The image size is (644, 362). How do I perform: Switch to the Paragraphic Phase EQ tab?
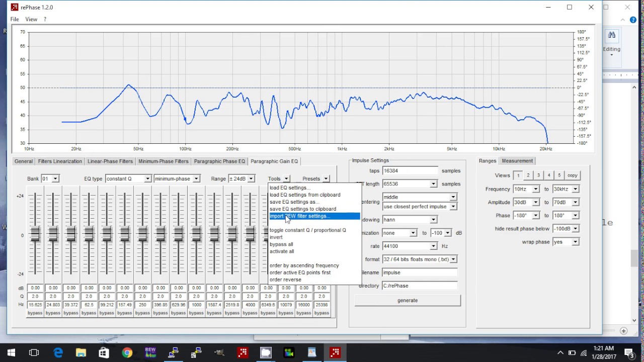click(219, 161)
